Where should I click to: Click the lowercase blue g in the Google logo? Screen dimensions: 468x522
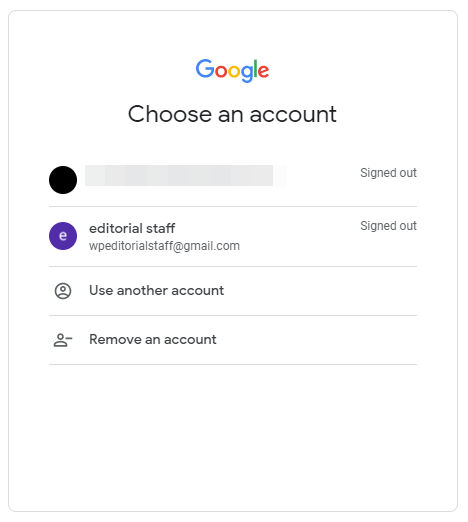tap(247, 74)
